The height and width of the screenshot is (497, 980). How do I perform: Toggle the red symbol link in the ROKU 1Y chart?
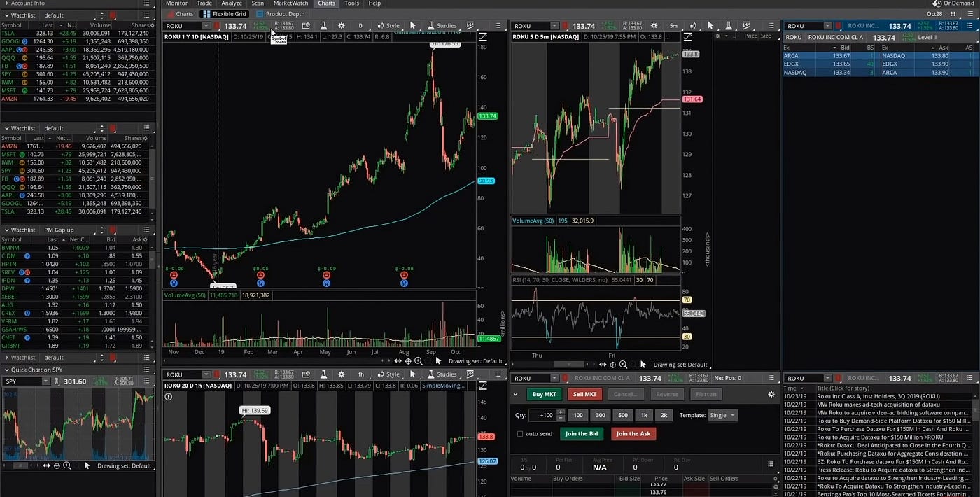click(x=217, y=26)
